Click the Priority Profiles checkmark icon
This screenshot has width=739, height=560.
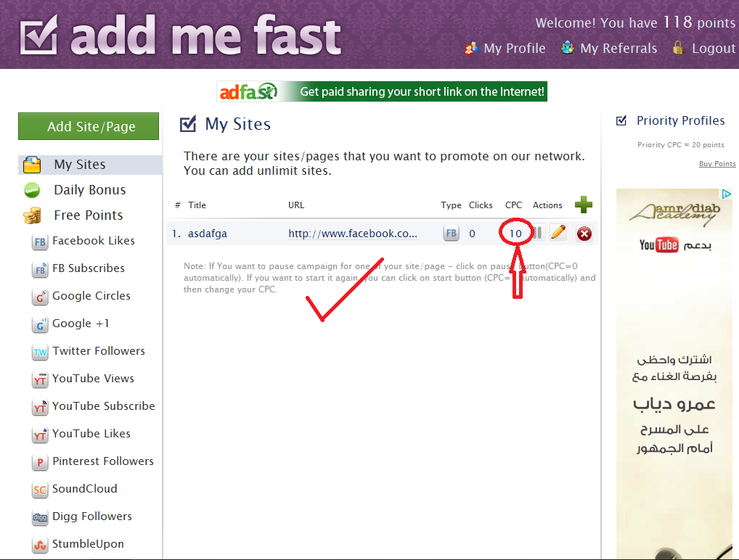(621, 120)
